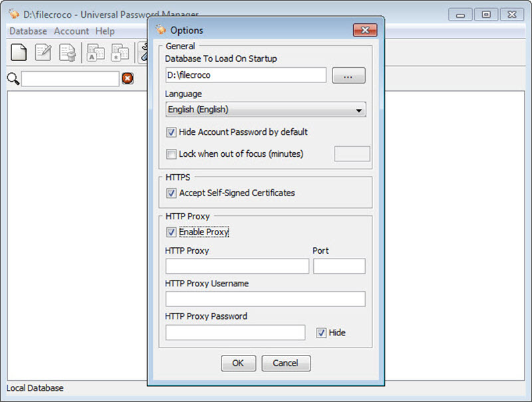Click the main window search box
532x402 pixels.
[x=70, y=78]
